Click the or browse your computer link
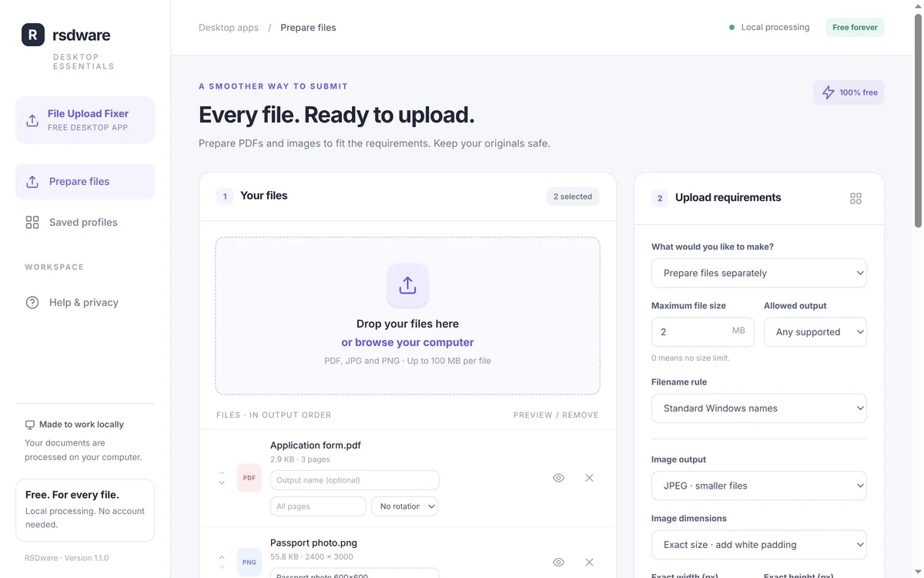This screenshot has width=924, height=578. click(x=407, y=342)
